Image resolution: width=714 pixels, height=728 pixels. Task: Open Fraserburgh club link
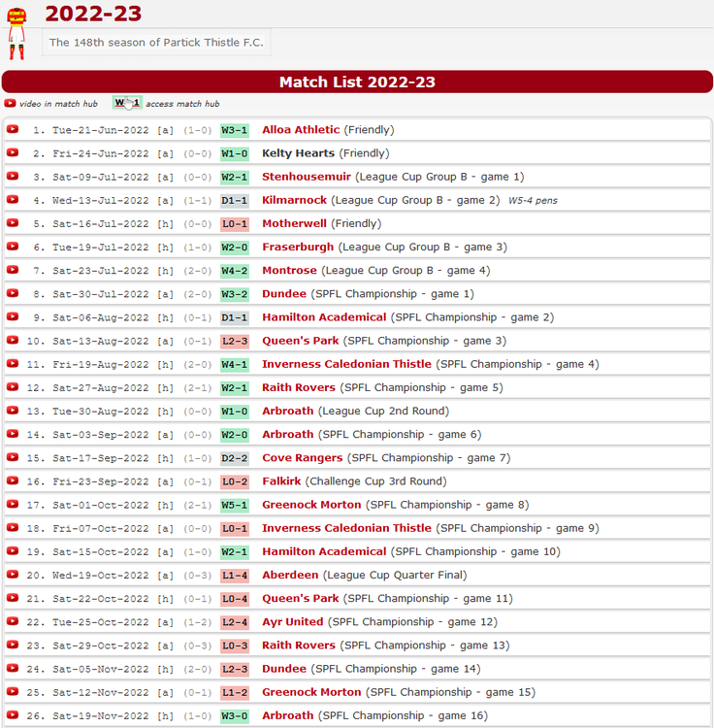(298, 247)
